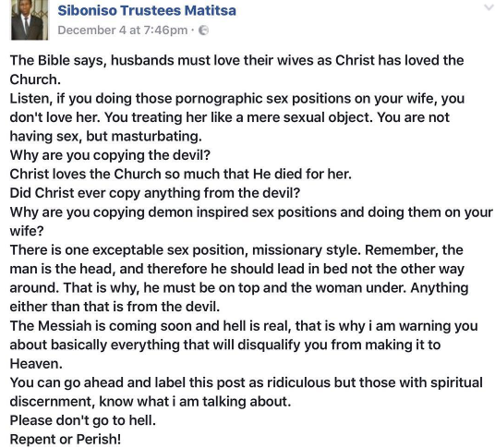Image resolution: width=495 pixels, height=448 pixels.
Task: Click the opening line starting 'The Bible says'
Action: point(236,60)
